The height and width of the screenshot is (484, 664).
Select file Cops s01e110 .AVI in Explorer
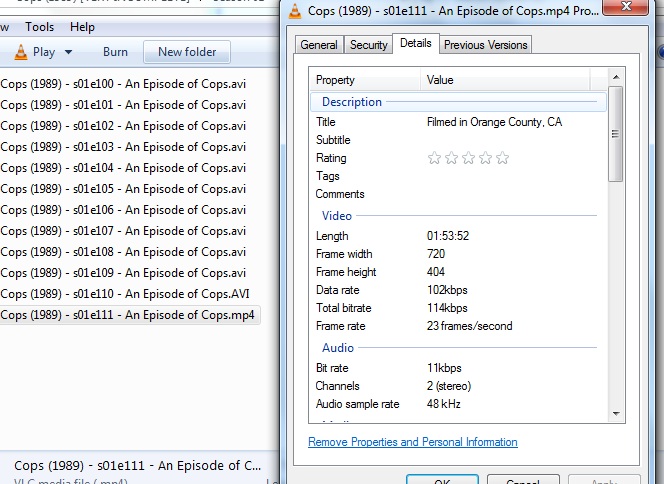tap(125, 294)
